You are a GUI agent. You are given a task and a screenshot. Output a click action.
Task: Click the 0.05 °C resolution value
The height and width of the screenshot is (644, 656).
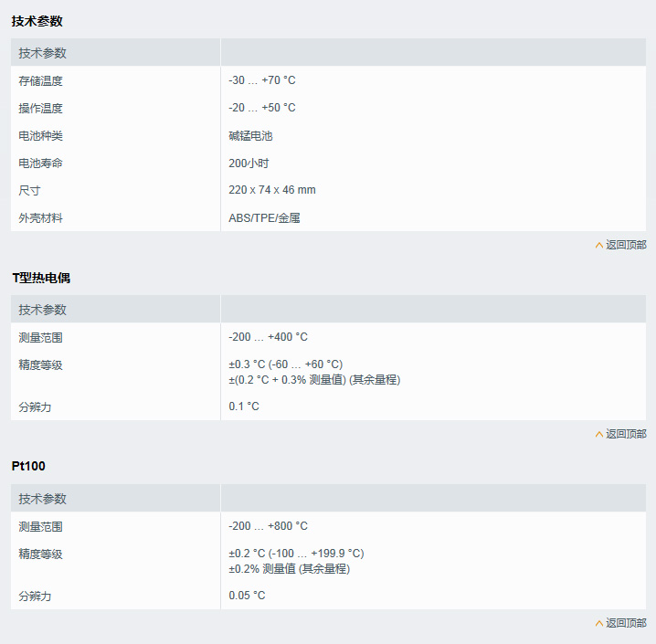(x=247, y=596)
